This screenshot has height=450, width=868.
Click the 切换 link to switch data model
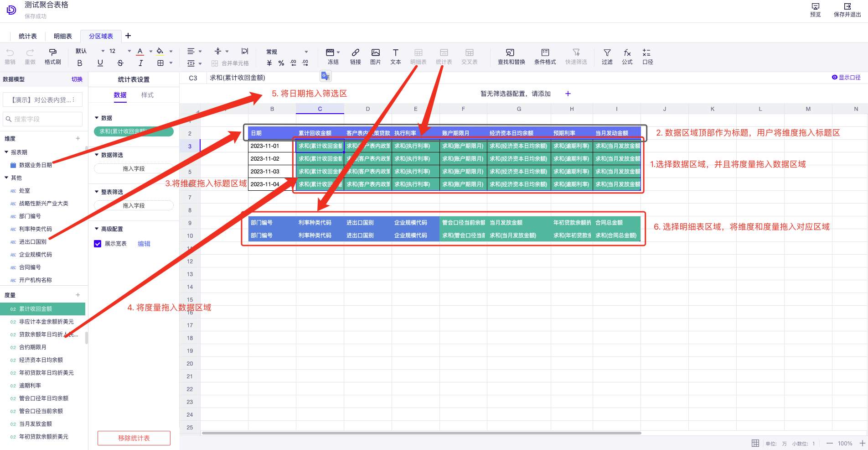(x=77, y=79)
